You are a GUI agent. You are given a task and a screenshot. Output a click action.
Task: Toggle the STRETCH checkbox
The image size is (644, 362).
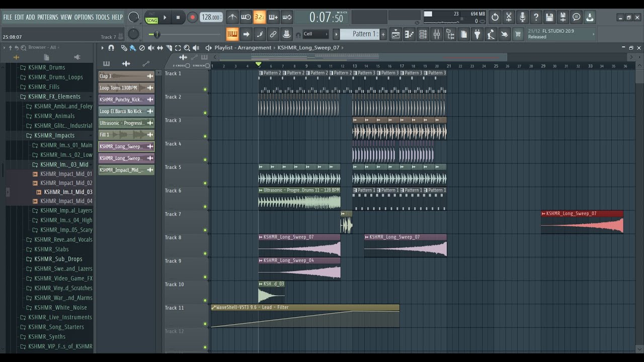207,66
